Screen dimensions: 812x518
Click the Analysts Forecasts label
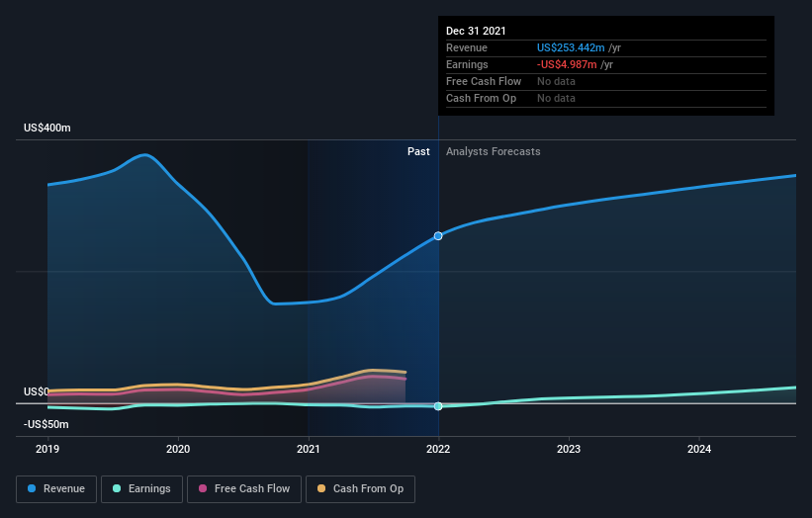coord(493,151)
